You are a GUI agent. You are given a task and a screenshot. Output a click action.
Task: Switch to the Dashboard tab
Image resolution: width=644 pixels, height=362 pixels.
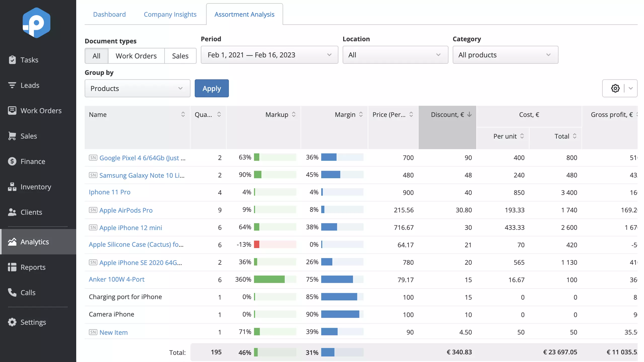click(x=109, y=14)
